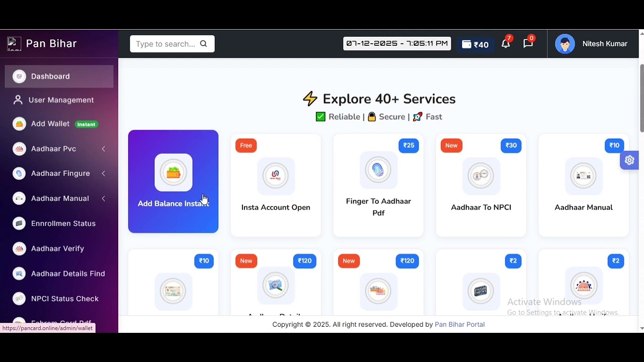Image resolution: width=644 pixels, height=362 pixels.
Task: Click the Dashboard sidebar icon
Action: (19, 76)
